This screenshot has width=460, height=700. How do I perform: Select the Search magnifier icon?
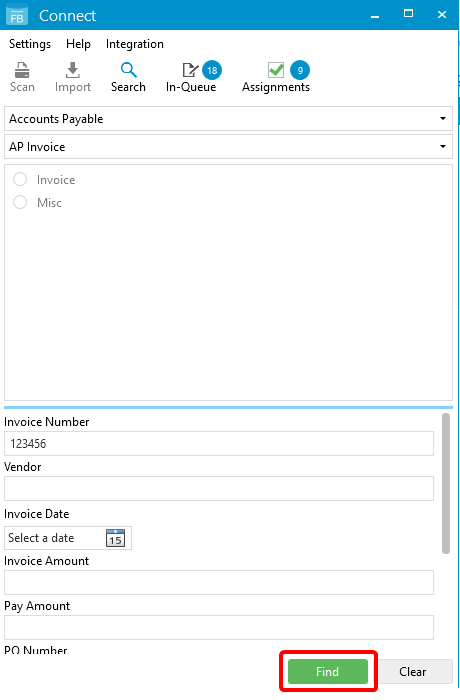click(129, 70)
